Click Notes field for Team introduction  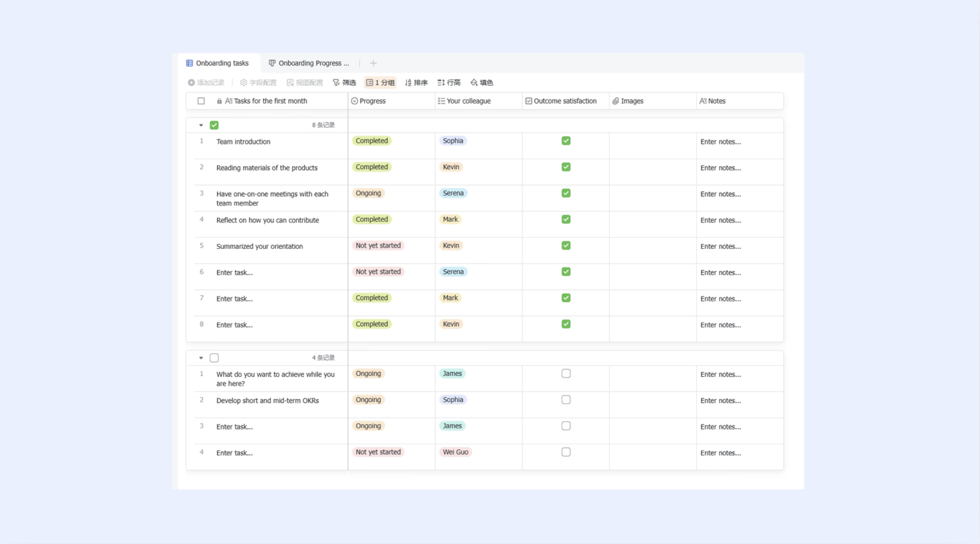coord(740,146)
